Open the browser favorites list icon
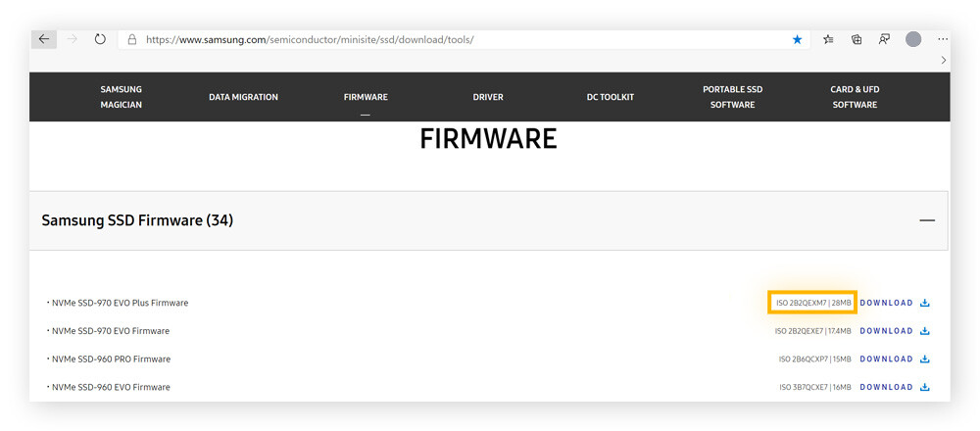980x431 pixels. click(828, 39)
